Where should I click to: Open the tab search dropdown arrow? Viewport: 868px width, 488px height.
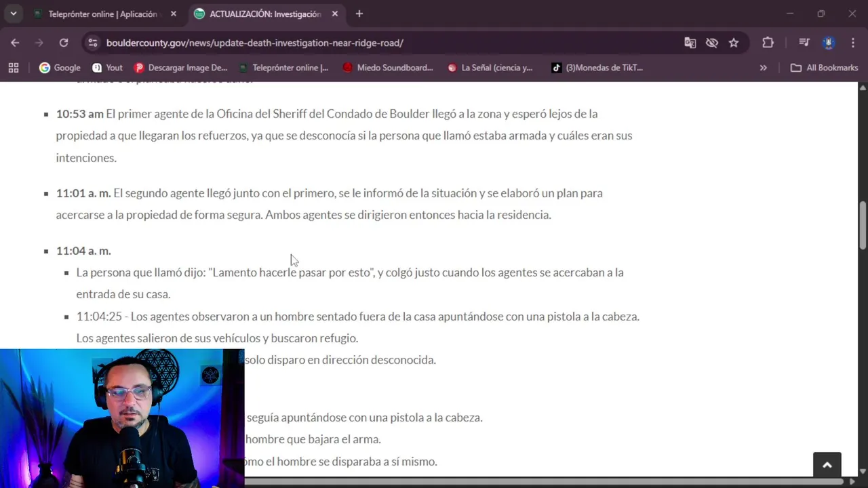[x=14, y=14]
